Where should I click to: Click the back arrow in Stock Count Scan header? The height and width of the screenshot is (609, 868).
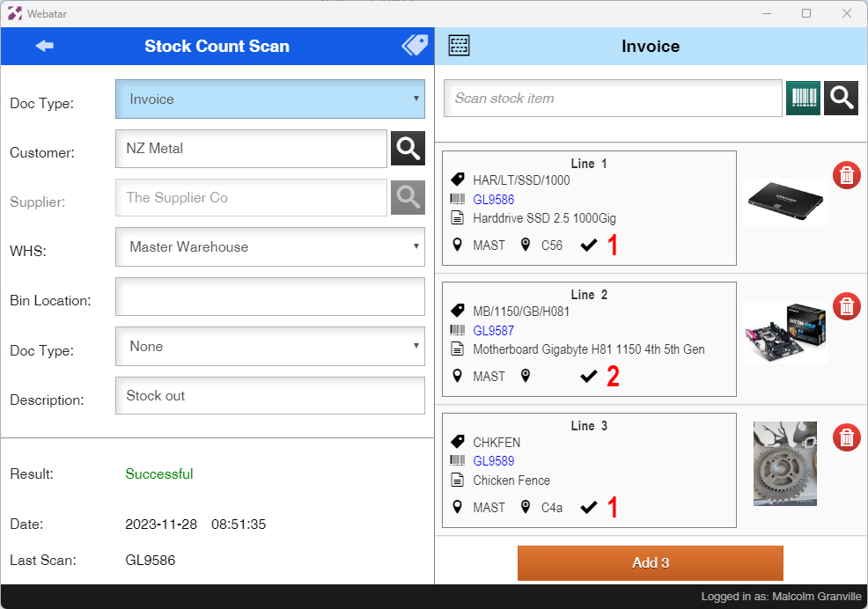(x=44, y=46)
